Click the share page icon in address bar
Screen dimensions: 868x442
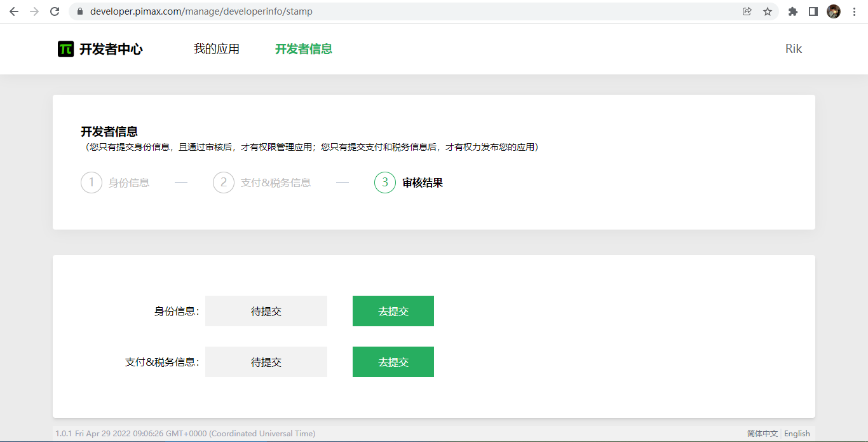coord(747,11)
